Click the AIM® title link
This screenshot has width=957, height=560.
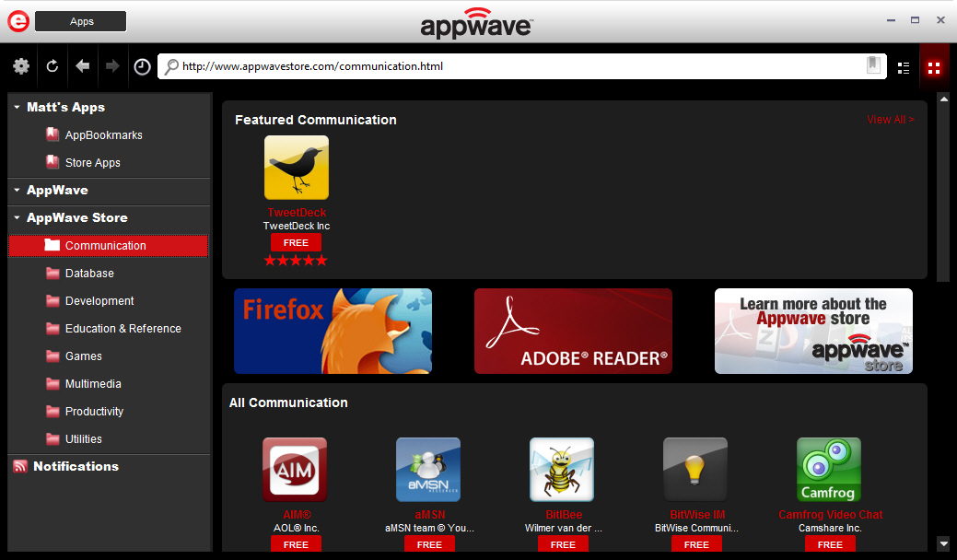point(297,514)
